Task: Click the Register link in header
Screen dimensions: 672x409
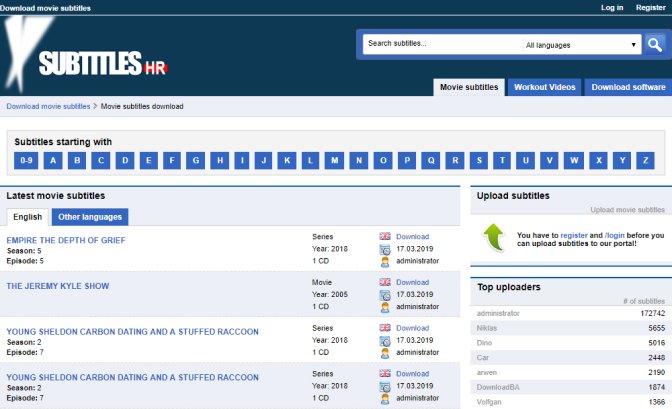Action: click(x=651, y=7)
